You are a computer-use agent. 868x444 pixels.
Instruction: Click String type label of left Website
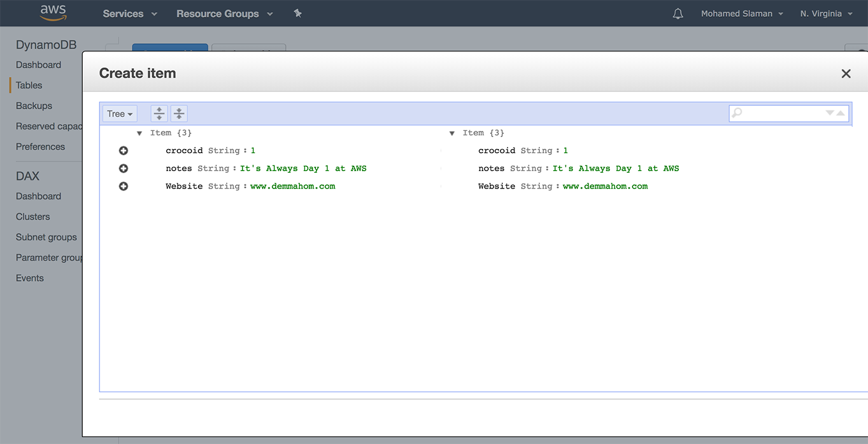[224, 186]
